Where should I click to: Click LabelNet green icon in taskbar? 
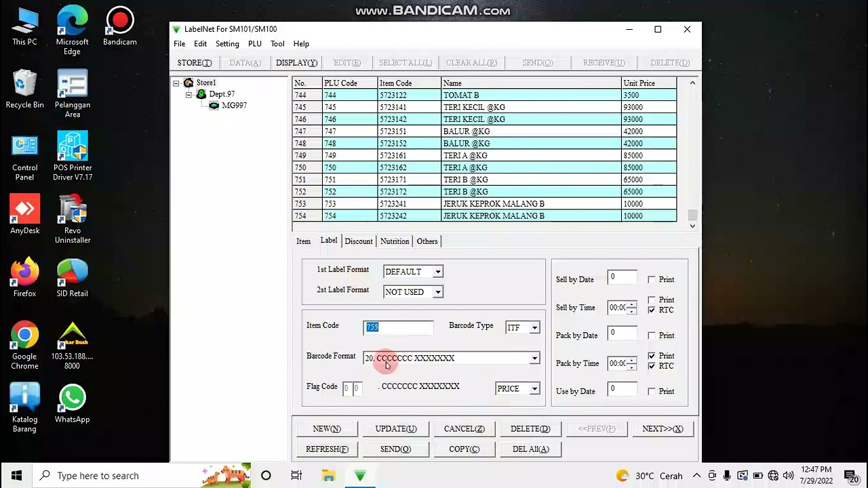(x=360, y=475)
